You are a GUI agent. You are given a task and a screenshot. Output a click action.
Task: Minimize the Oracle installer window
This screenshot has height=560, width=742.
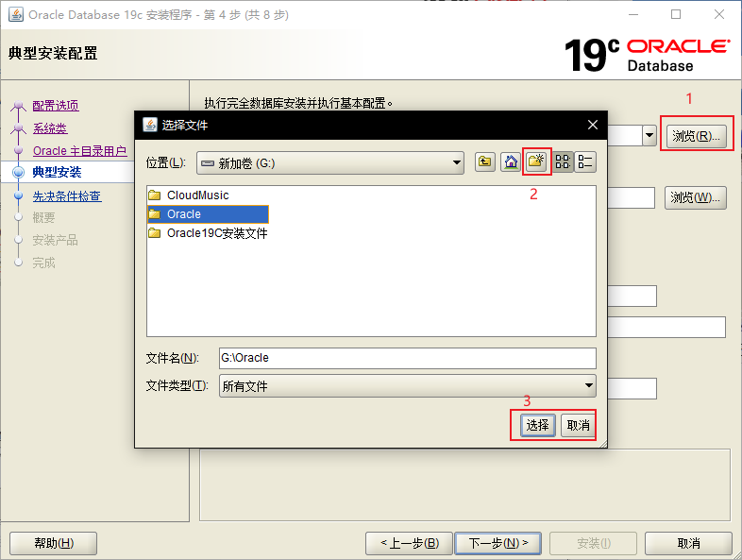[x=633, y=15]
